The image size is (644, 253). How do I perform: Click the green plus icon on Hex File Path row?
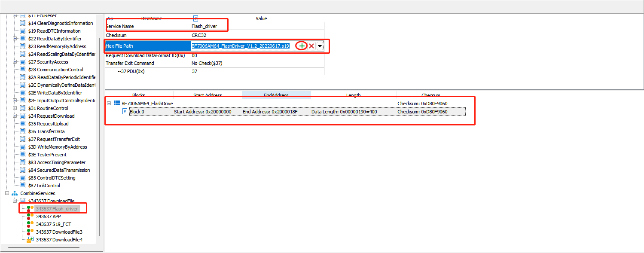[x=302, y=46]
